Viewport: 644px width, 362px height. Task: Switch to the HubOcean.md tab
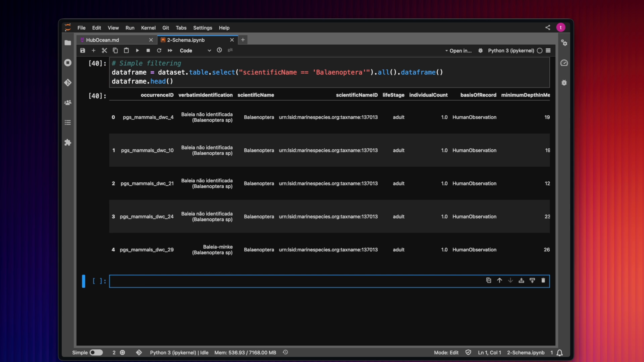(x=102, y=40)
